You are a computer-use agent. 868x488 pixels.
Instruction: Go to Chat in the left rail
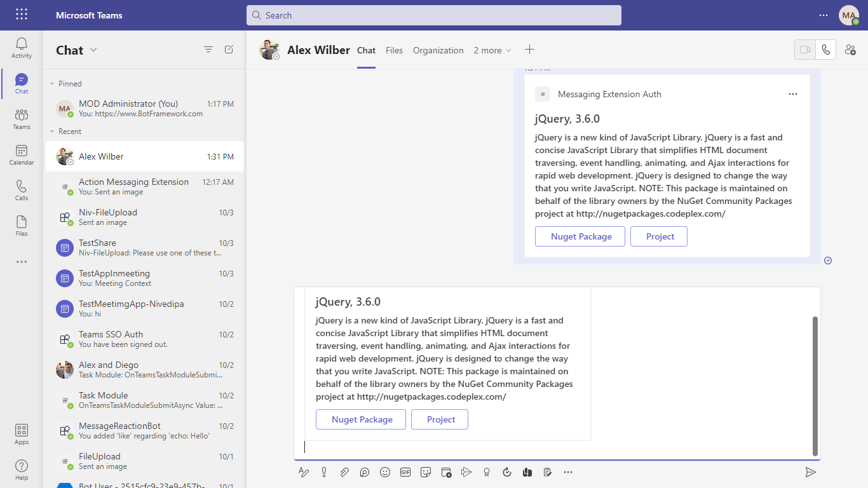click(22, 83)
